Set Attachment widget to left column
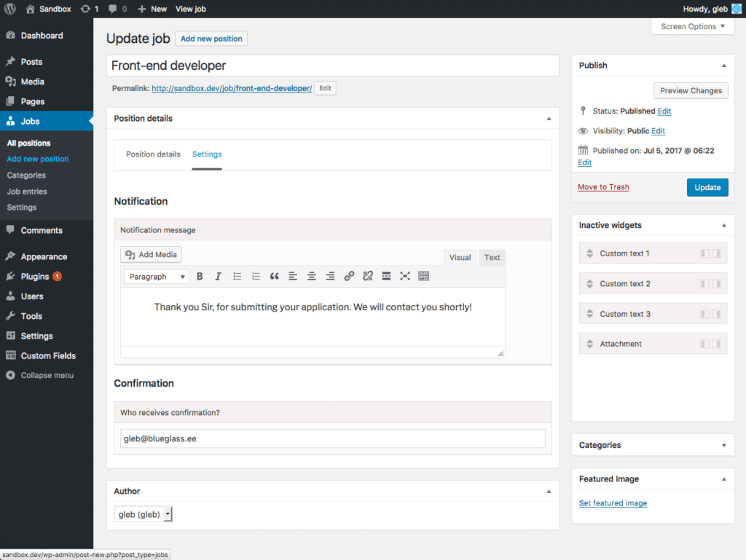This screenshot has height=560, width=746. [x=704, y=344]
